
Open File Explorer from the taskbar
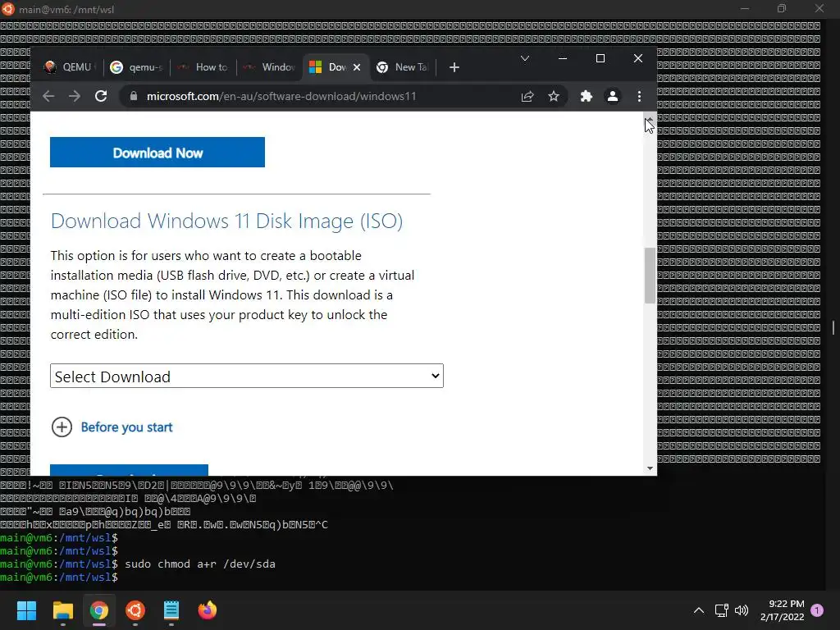(62, 610)
